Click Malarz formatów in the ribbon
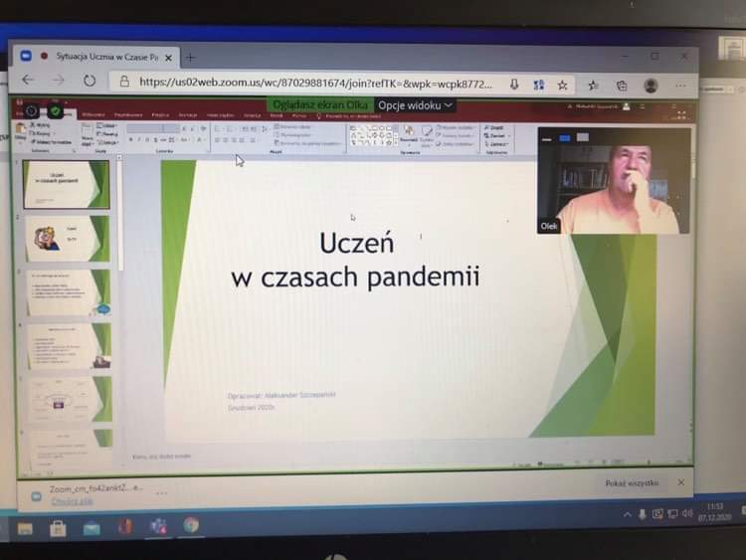 click(x=51, y=142)
